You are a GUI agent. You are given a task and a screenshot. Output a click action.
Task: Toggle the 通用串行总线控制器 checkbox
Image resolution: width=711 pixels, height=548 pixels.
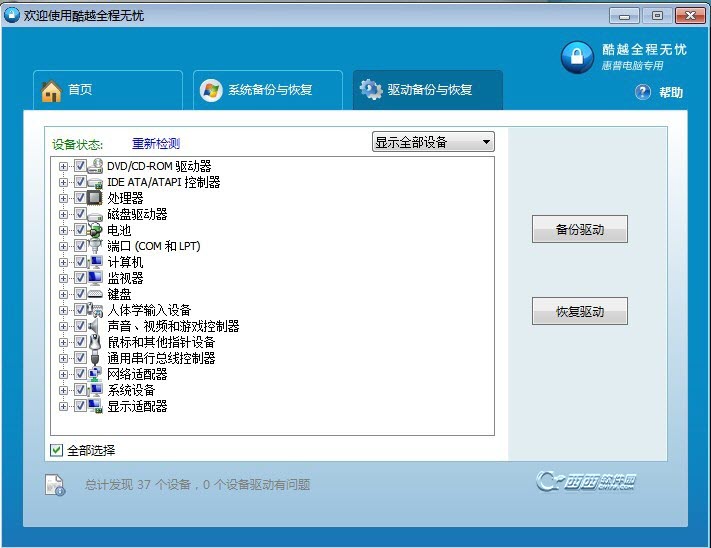(80, 358)
